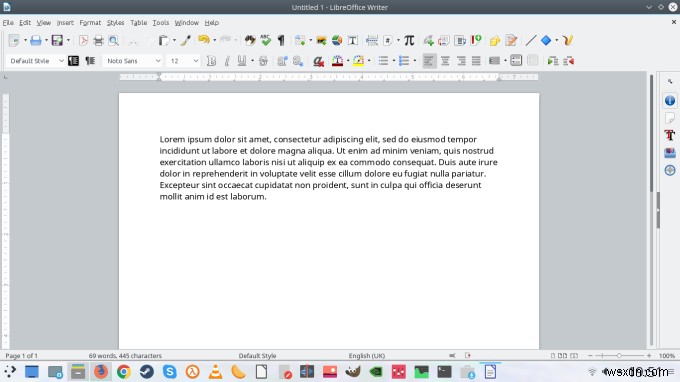This screenshot has height=382, width=680.
Task: Toggle Track Changes recording icon
Action: 511,40
